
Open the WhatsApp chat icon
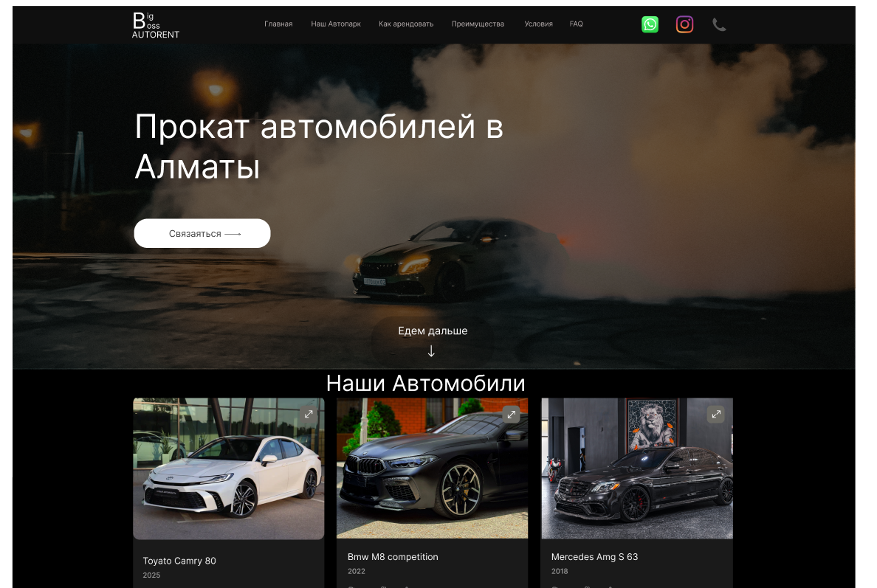[x=650, y=24]
